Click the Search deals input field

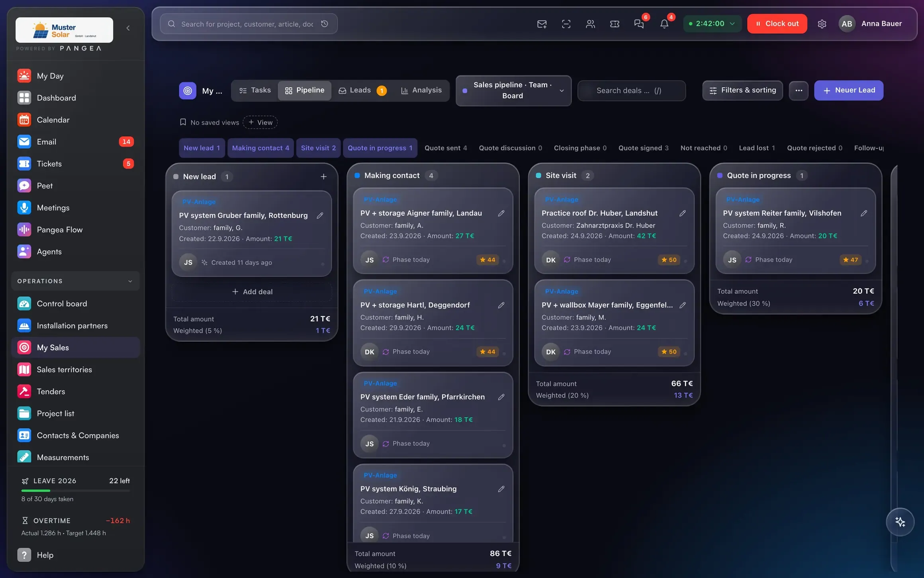tap(632, 90)
